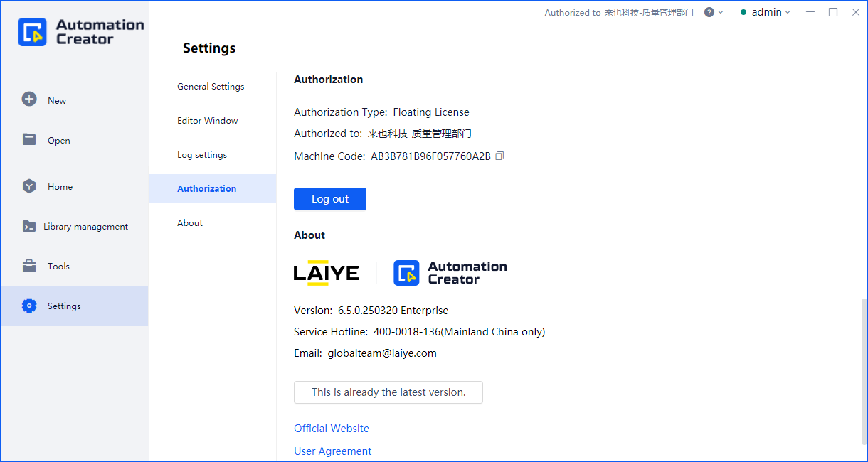Click the Automation Creator logo under About
Screen dimensions: 868x462
pyautogui.click(x=450, y=273)
